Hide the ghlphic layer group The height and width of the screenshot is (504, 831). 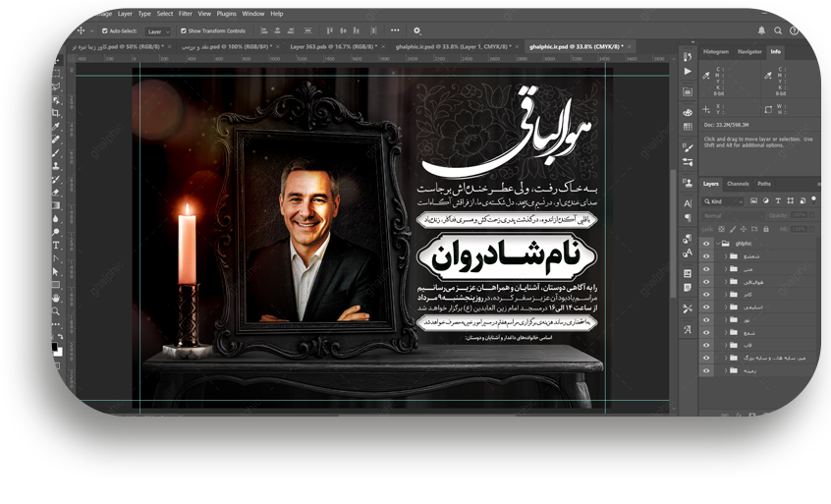click(706, 243)
